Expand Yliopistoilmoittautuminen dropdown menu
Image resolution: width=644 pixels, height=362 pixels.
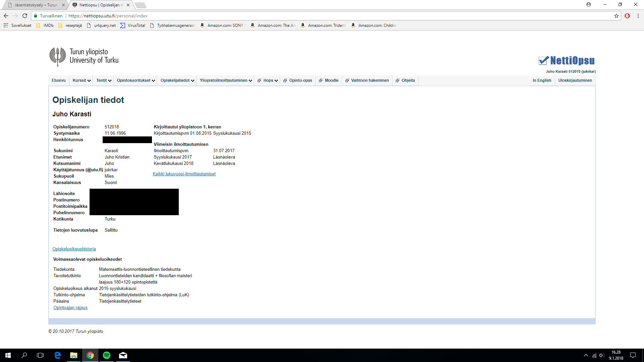pos(226,80)
